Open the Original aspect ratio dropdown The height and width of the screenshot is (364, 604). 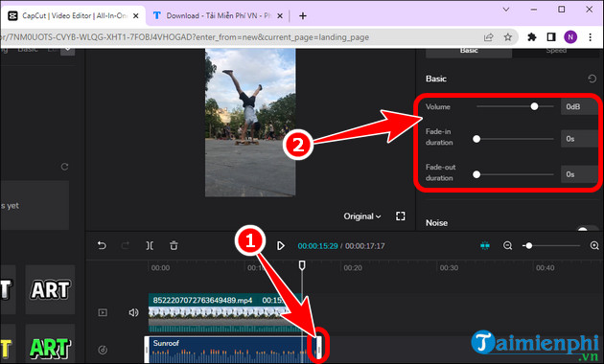click(362, 216)
